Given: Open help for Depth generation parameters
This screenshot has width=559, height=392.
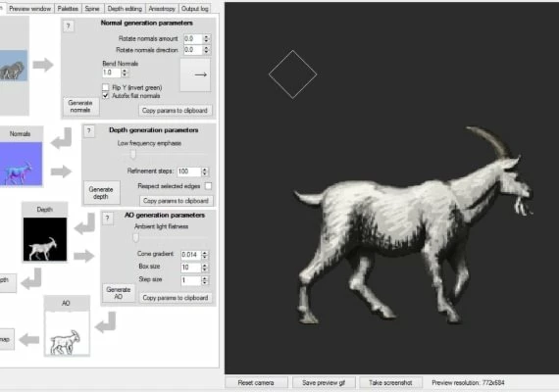Looking at the screenshot, I should pos(89,131).
